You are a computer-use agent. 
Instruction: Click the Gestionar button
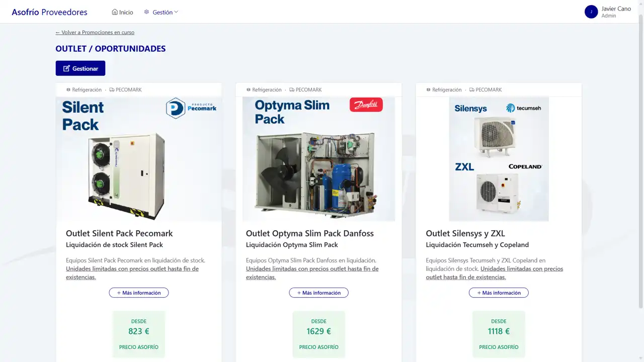pyautogui.click(x=80, y=68)
